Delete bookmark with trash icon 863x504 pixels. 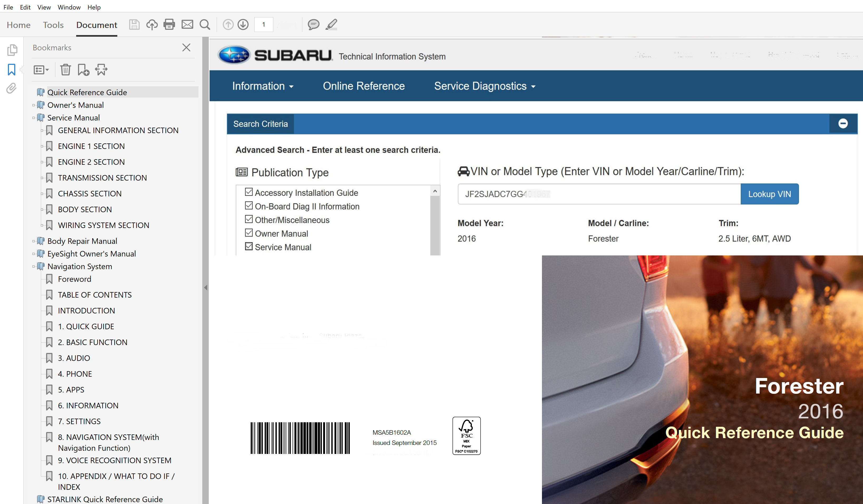pos(65,70)
